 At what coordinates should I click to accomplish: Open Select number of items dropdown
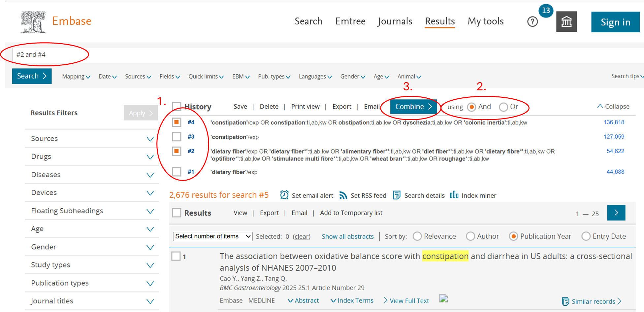tap(212, 236)
